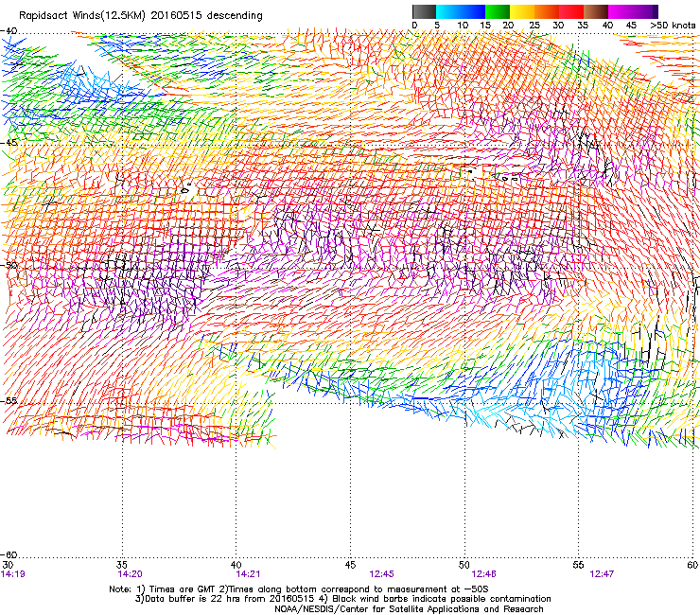700x615 pixels.
Task: Click the '10' legend scale value
Action: [463, 26]
